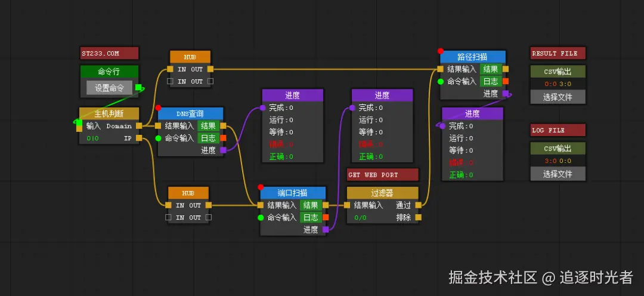Click the 命令行 node title bar
The width and height of the screenshot is (644, 296).
tap(109, 72)
